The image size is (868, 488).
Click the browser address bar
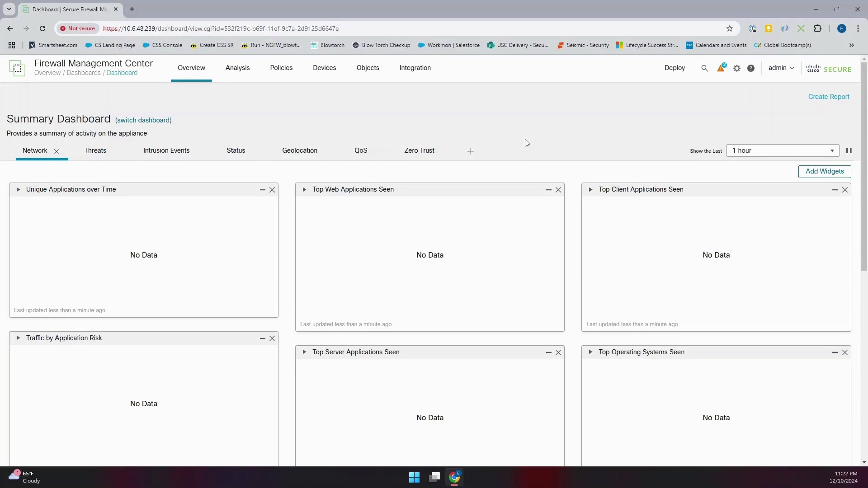398,28
